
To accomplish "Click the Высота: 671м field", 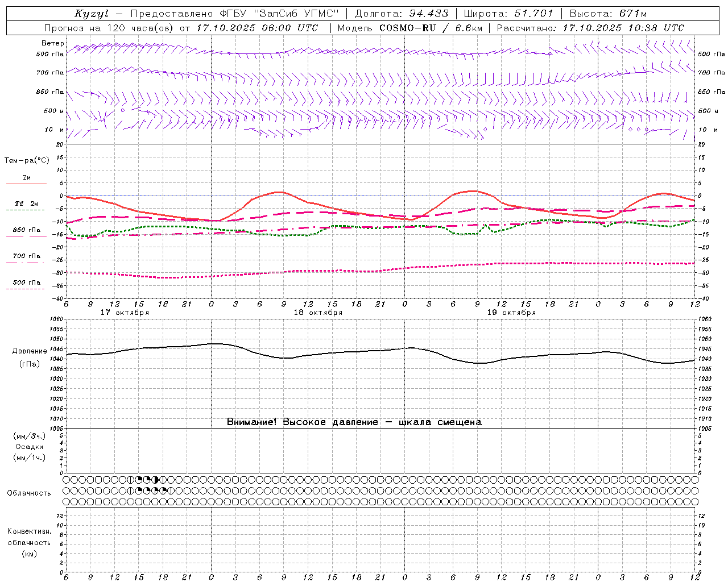I will 608,14.
